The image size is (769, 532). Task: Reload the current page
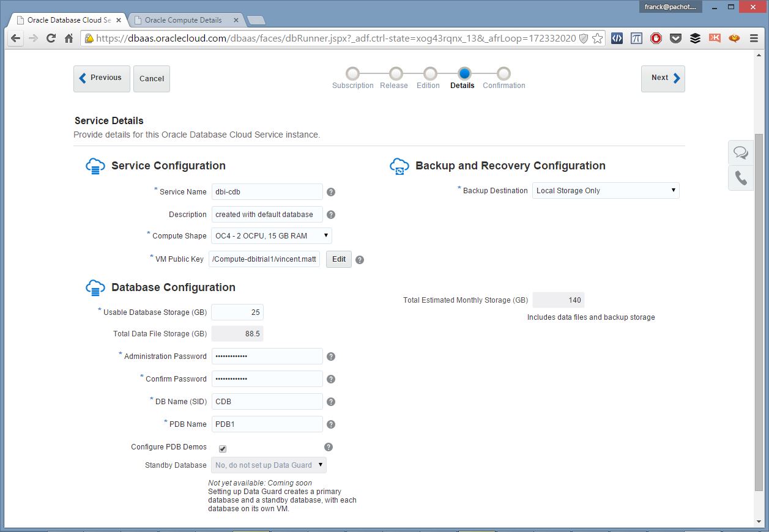(x=51, y=39)
